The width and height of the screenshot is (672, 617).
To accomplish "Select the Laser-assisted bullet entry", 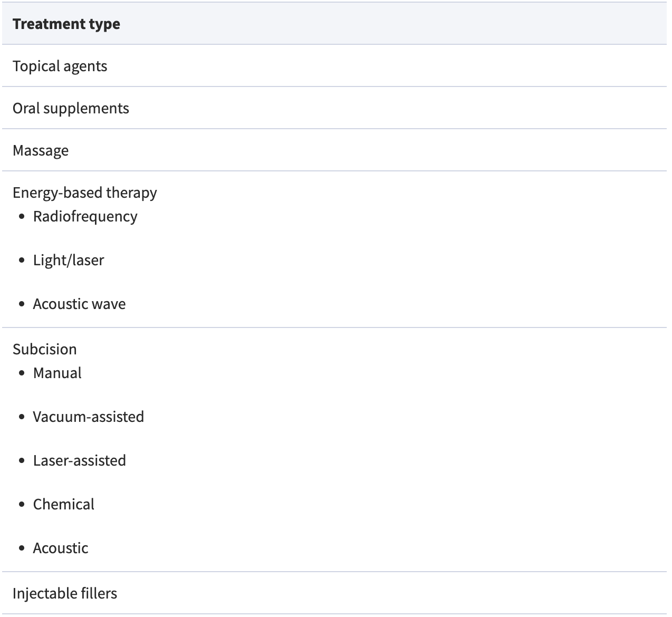I will [x=79, y=460].
